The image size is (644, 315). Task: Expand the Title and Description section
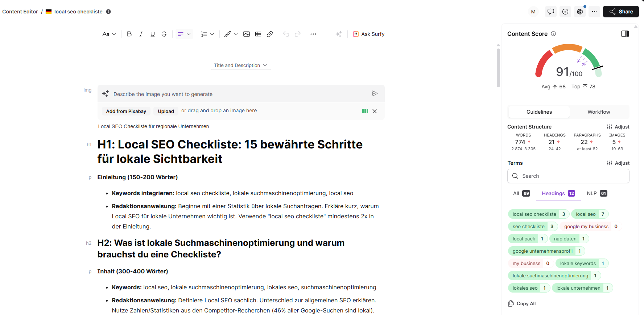(241, 65)
